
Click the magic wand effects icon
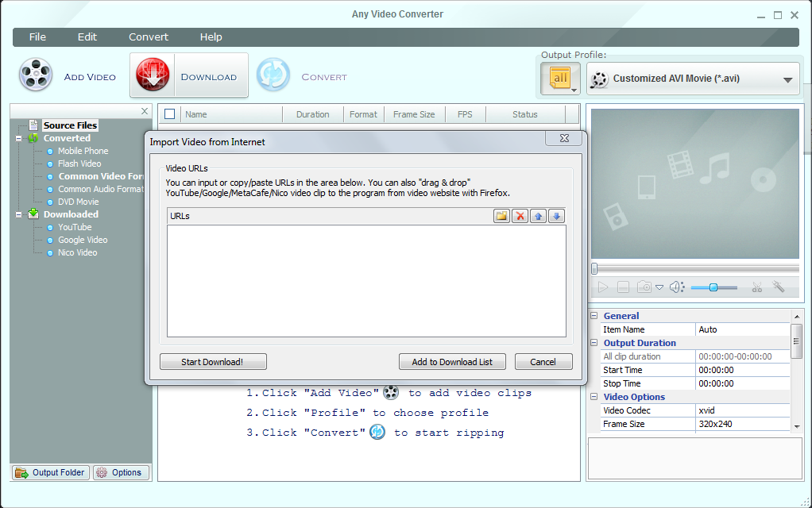tap(779, 286)
